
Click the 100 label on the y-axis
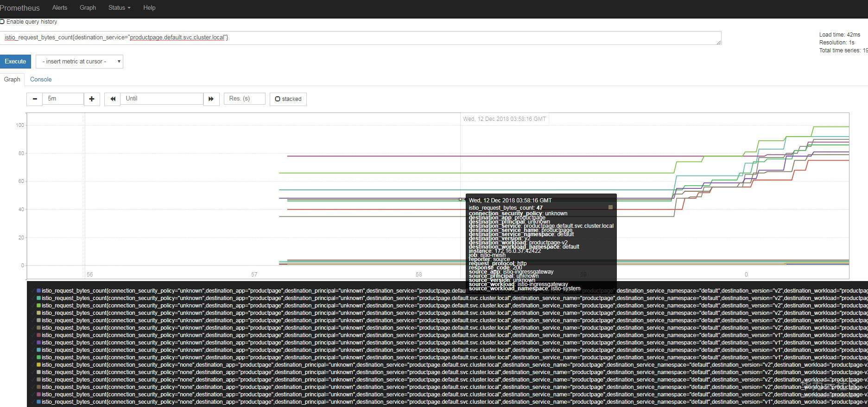[x=20, y=125]
